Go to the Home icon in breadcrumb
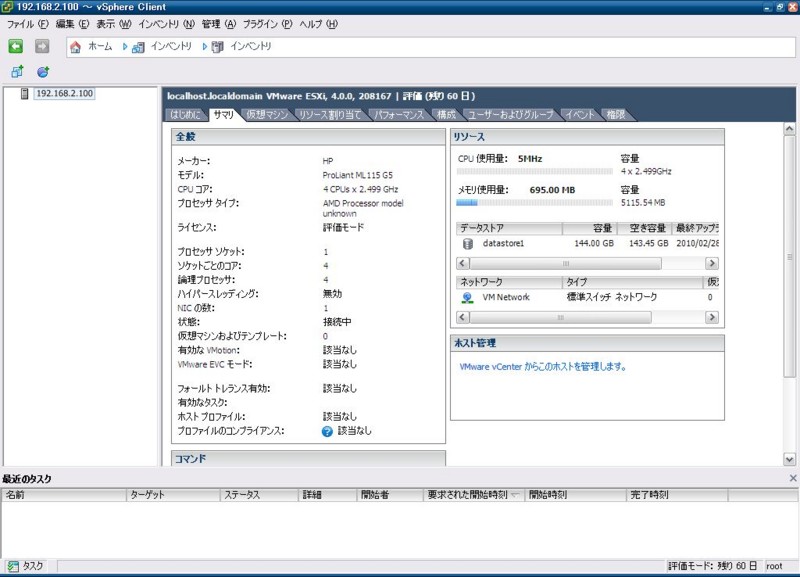 click(75, 47)
